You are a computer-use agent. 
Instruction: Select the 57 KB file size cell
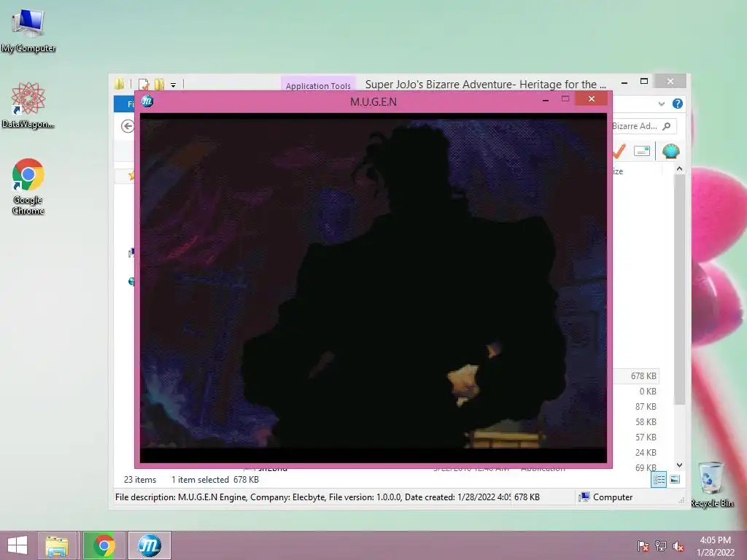point(646,437)
